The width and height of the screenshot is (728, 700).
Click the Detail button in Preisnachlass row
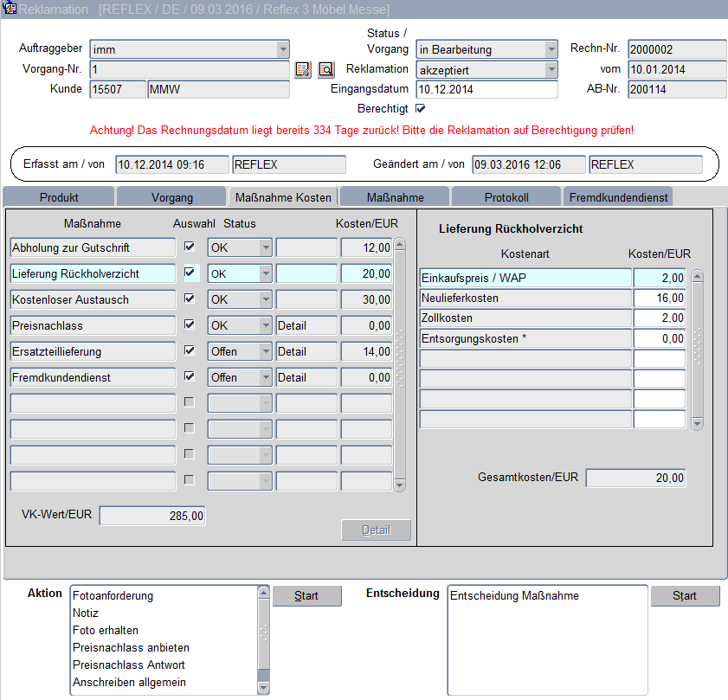tap(306, 326)
